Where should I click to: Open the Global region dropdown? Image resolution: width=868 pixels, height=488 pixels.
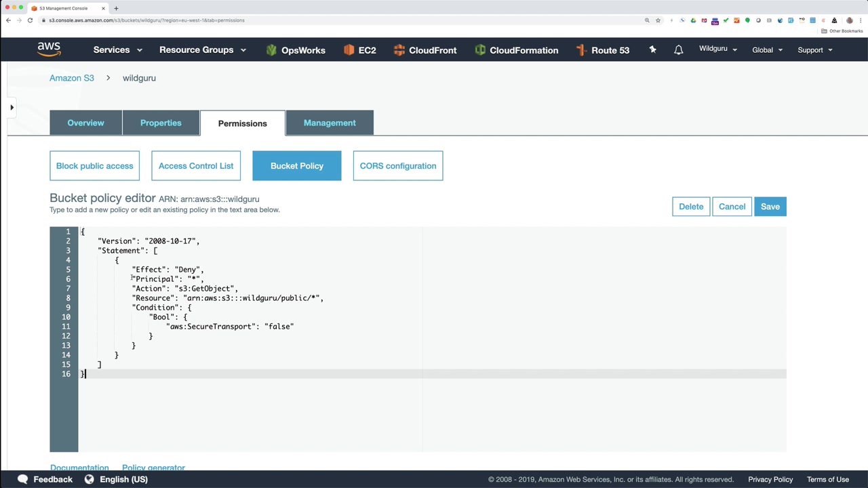768,50
